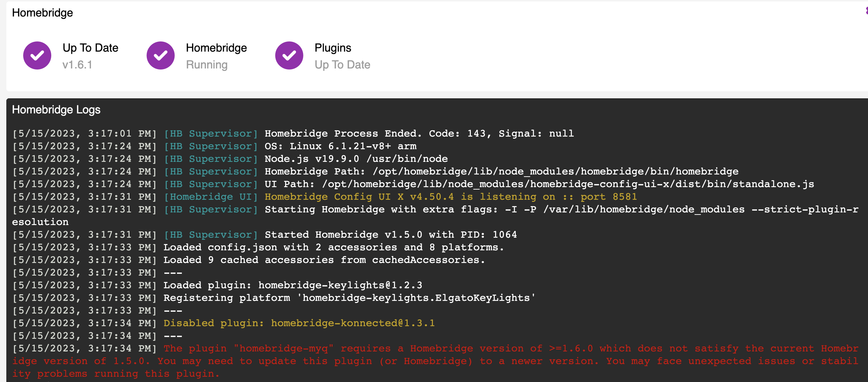Toggle the homebridge-konnected disabled plugin entry
The image size is (868, 382).
(299, 323)
